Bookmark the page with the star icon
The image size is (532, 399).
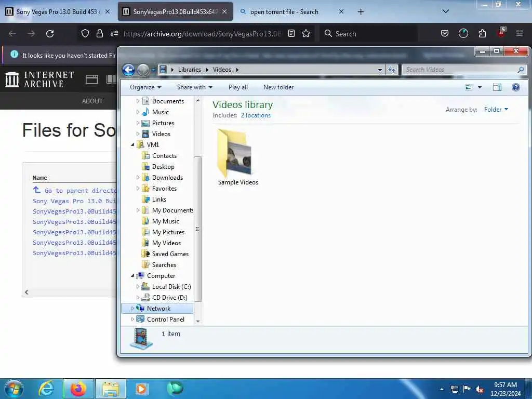306,33
